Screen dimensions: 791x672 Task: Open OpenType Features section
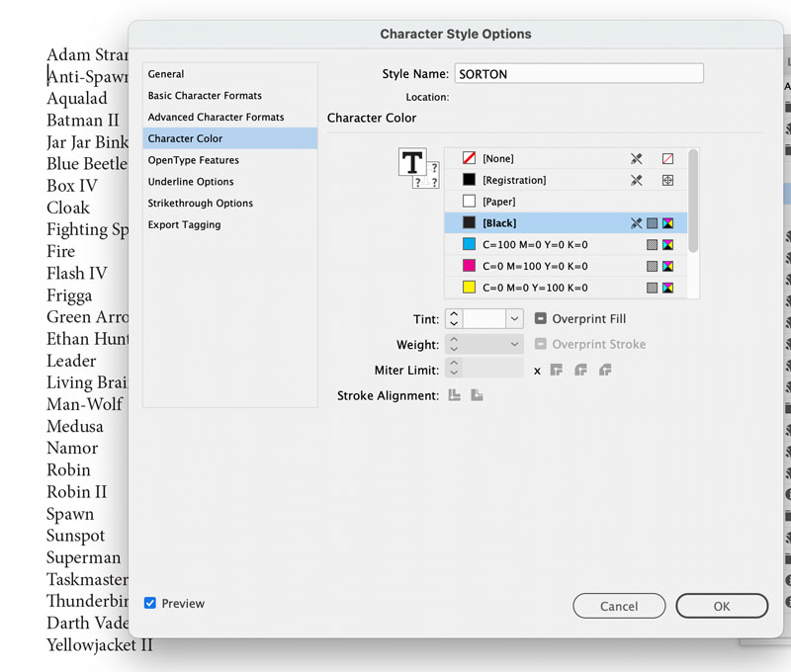[x=230, y=160]
